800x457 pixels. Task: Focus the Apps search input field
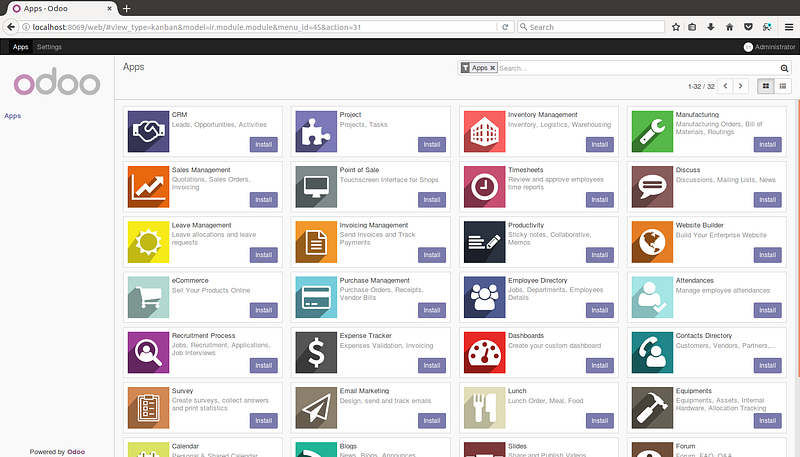pyautogui.click(x=638, y=68)
